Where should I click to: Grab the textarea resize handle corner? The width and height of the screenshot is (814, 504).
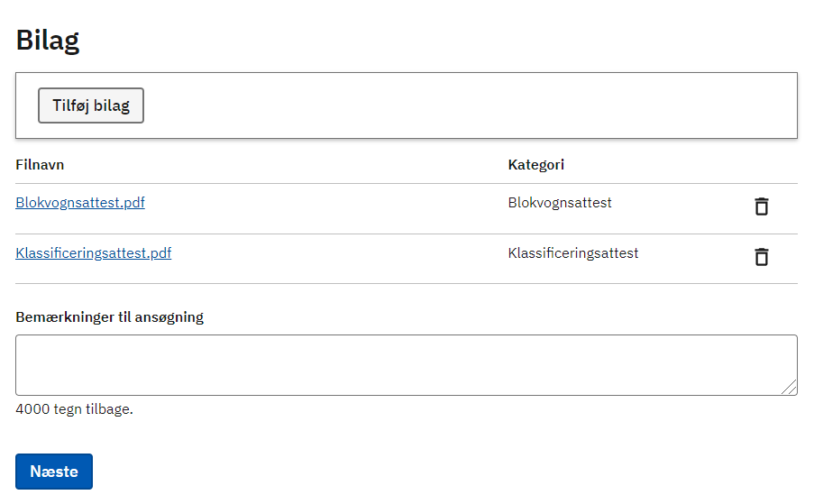(790, 388)
